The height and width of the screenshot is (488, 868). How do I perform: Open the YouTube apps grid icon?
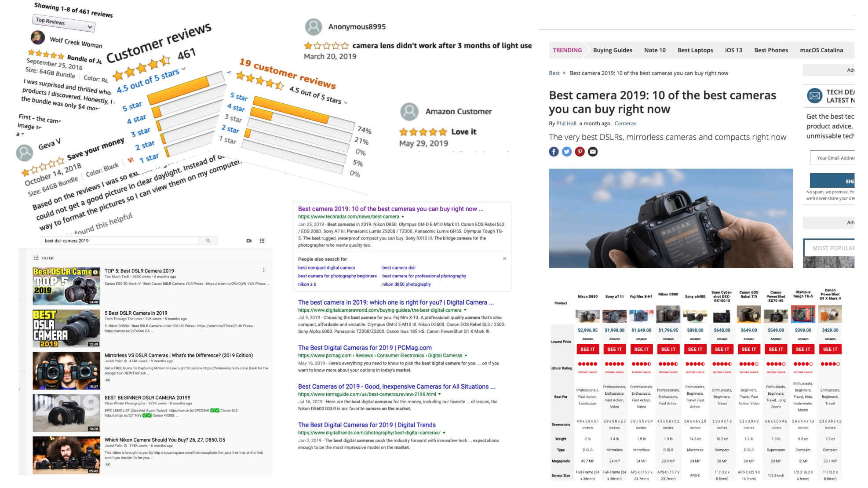(262, 241)
